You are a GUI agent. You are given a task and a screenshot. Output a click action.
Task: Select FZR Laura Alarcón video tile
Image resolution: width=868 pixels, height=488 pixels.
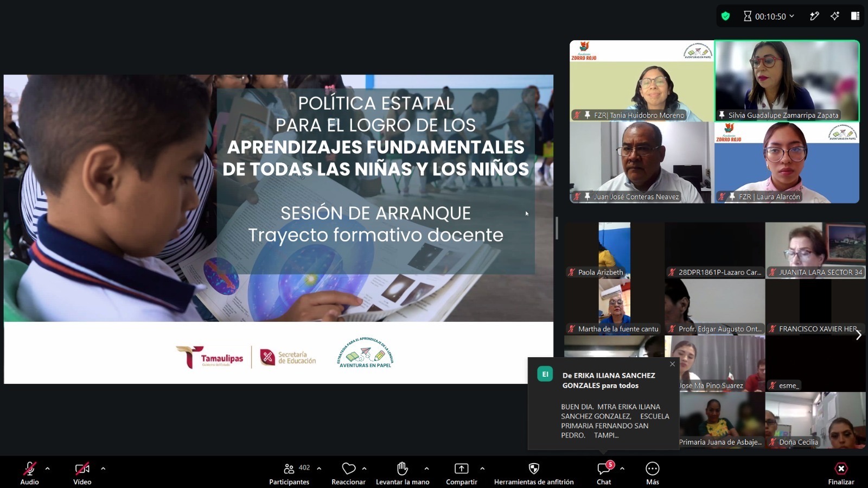click(787, 163)
